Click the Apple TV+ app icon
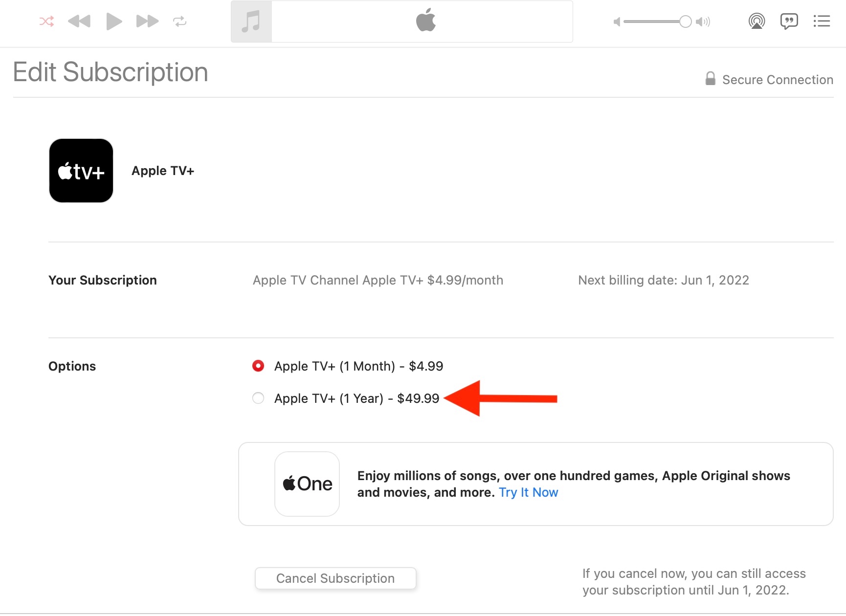Image resolution: width=846 pixels, height=616 pixels. click(x=81, y=171)
